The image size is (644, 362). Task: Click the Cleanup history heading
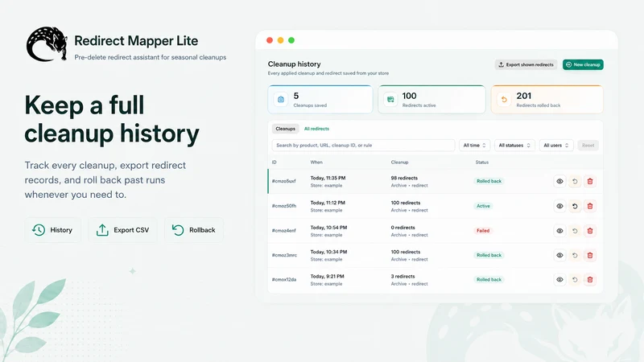coord(294,64)
